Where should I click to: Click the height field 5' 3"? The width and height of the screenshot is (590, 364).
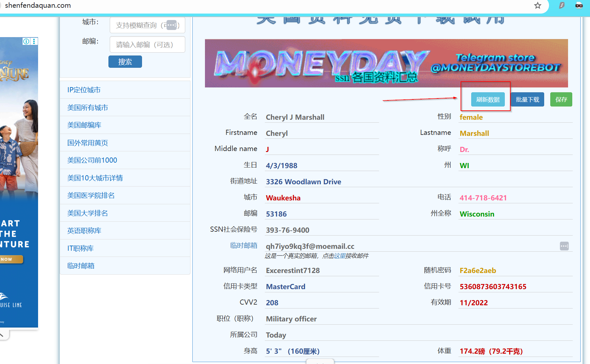(322, 351)
